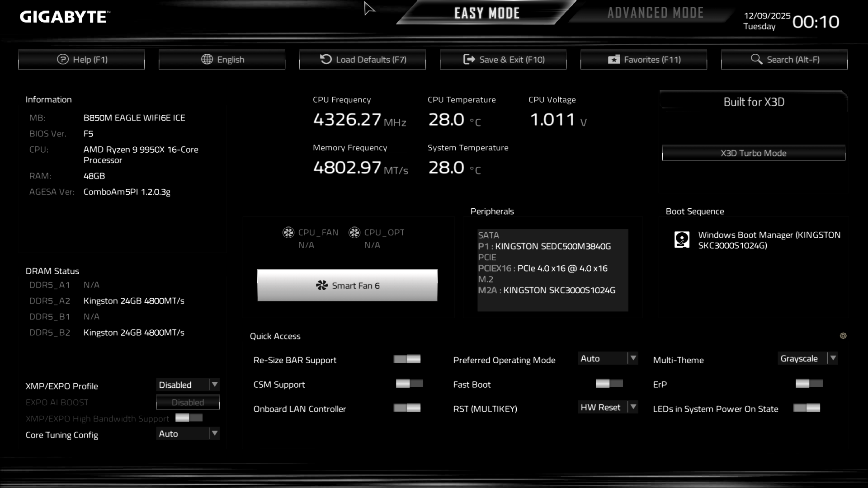
Task: Toggle Re-Size BAR Support switch
Action: (407, 359)
